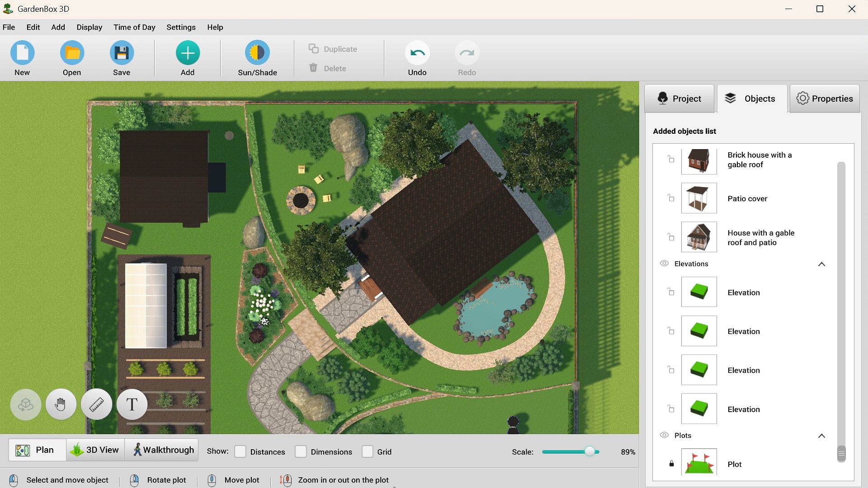The width and height of the screenshot is (868, 488).
Task: Switch to Plan view
Action: coord(37,450)
